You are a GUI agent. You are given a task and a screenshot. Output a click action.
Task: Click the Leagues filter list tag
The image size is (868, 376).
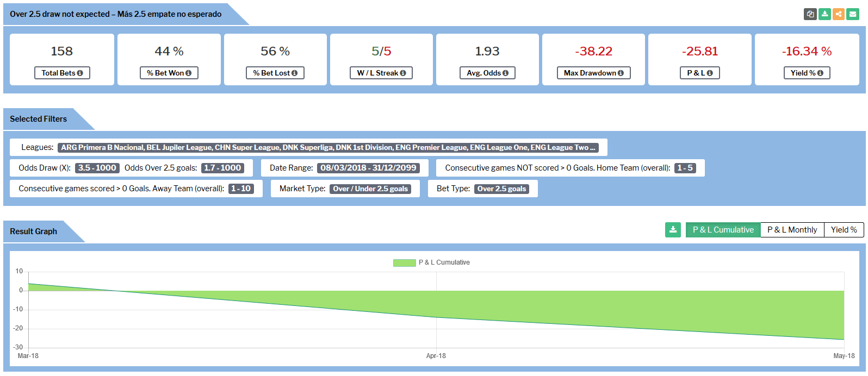328,147
